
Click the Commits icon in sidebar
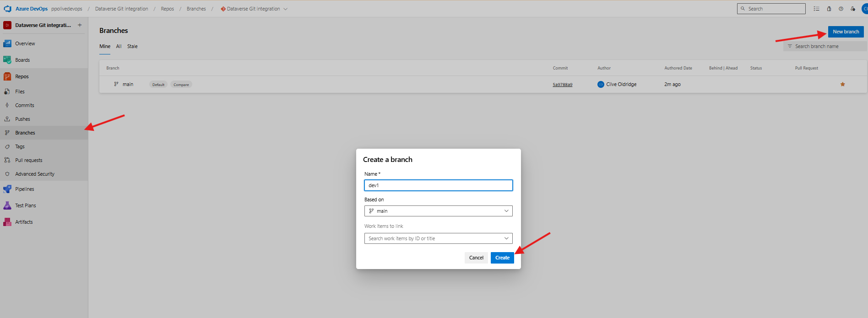(7, 105)
